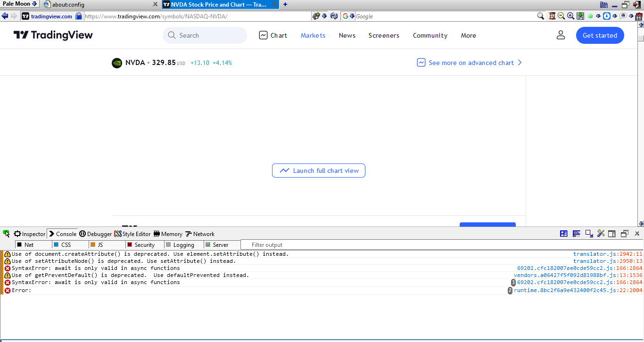Switch to the about:config tab
This screenshot has height=342, width=644.
(x=101, y=4)
